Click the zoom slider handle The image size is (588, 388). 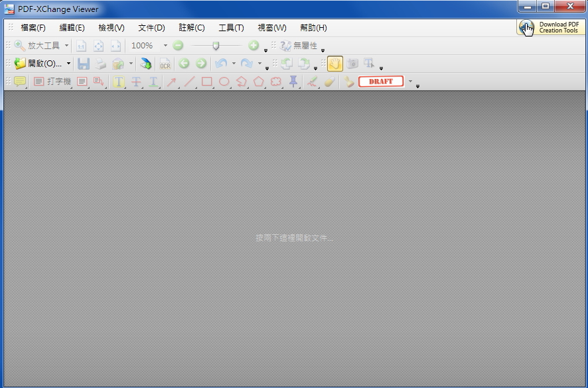[x=216, y=46]
